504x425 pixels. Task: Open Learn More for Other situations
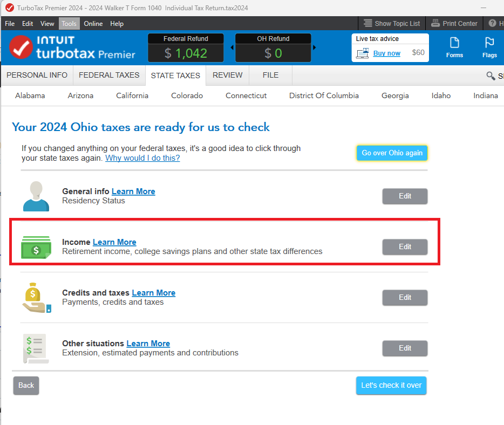[x=148, y=344]
